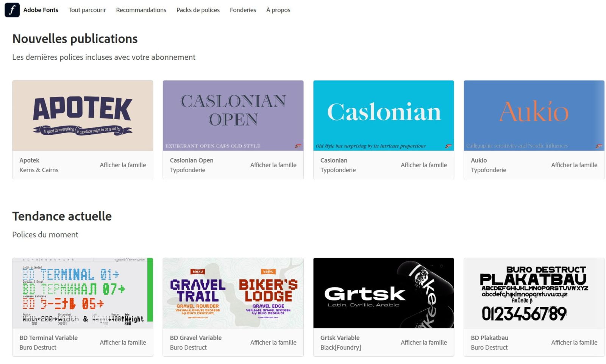606x364 pixels.
Task: Click the Tendance actuelle heading
Action: coord(62,216)
